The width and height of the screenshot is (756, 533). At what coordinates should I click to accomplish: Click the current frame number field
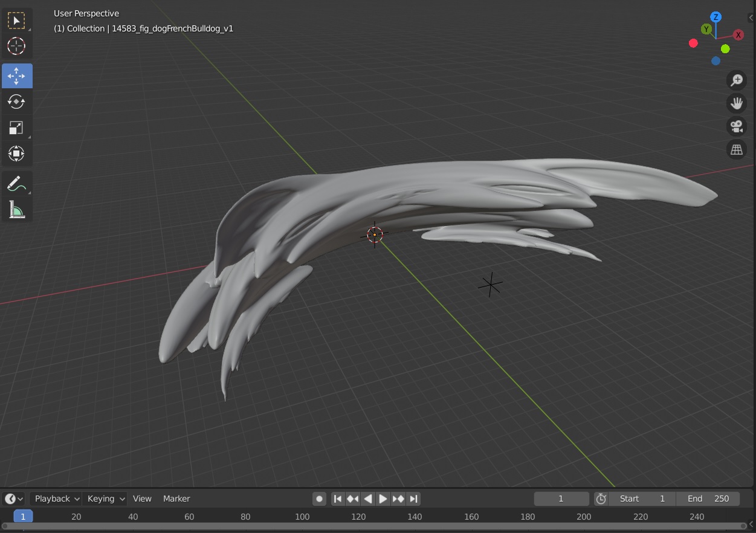pyautogui.click(x=561, y=499)
